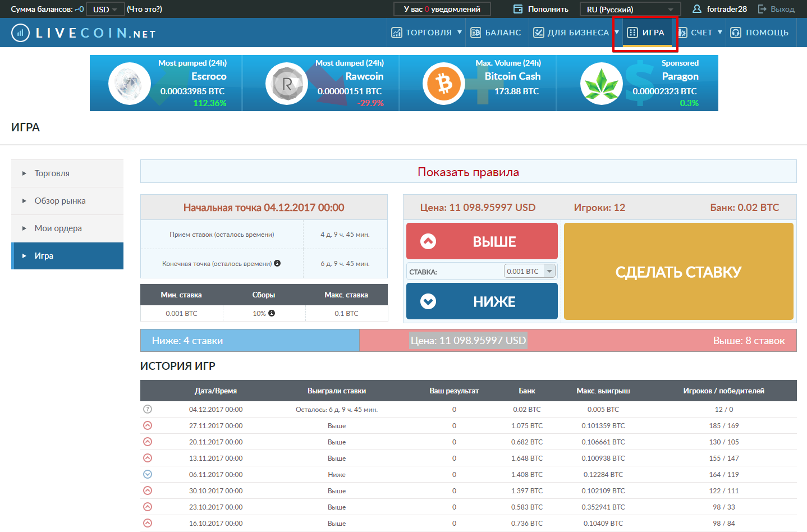Image resolution: width=807 pixels, height=532 pixels.
Task: Click the Дата/Время column header
Action: (216, 391)
